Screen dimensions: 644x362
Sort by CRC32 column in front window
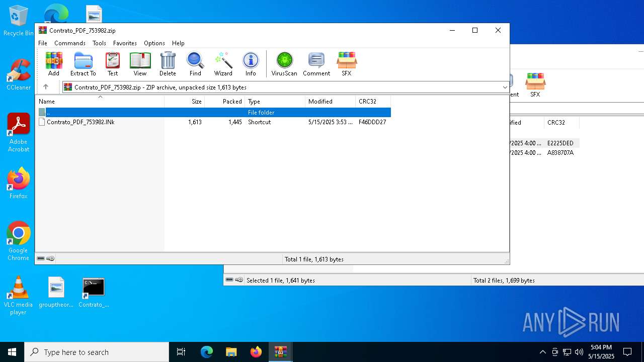click(373, 102)
